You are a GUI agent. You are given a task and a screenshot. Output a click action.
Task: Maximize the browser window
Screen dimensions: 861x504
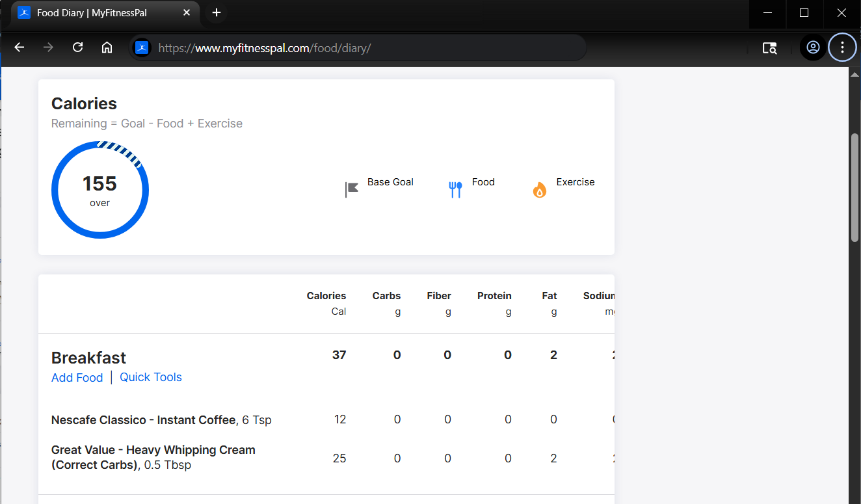[804, 13]
